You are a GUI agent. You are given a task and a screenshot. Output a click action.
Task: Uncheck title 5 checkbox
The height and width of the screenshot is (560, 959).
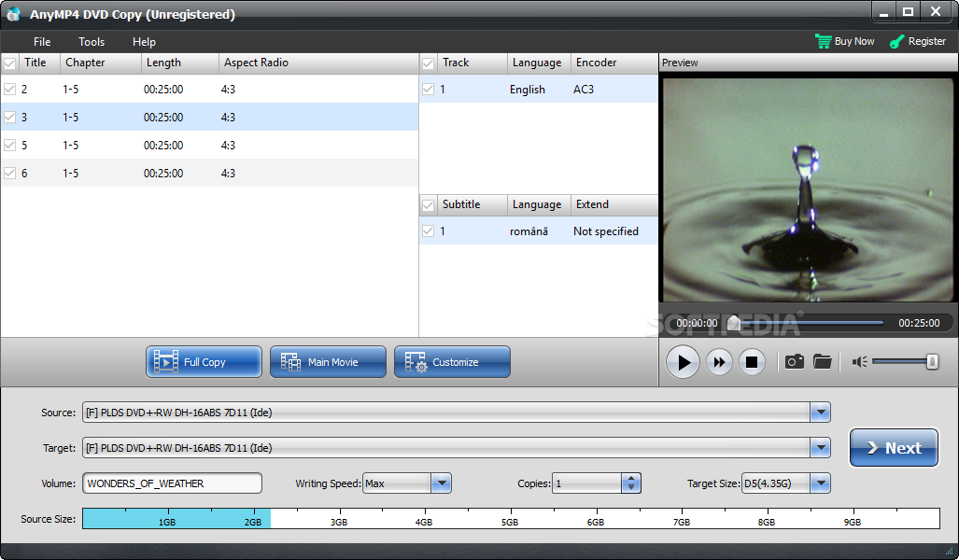(9, 146)
